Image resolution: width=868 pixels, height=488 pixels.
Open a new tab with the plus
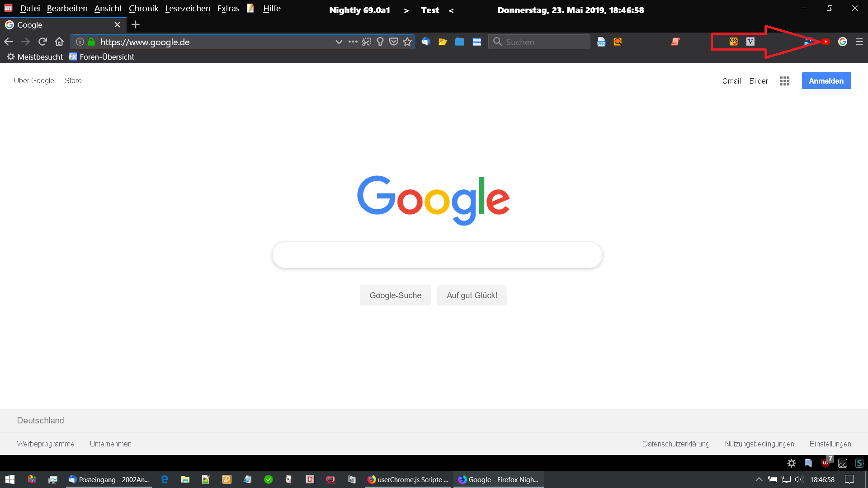136,24
